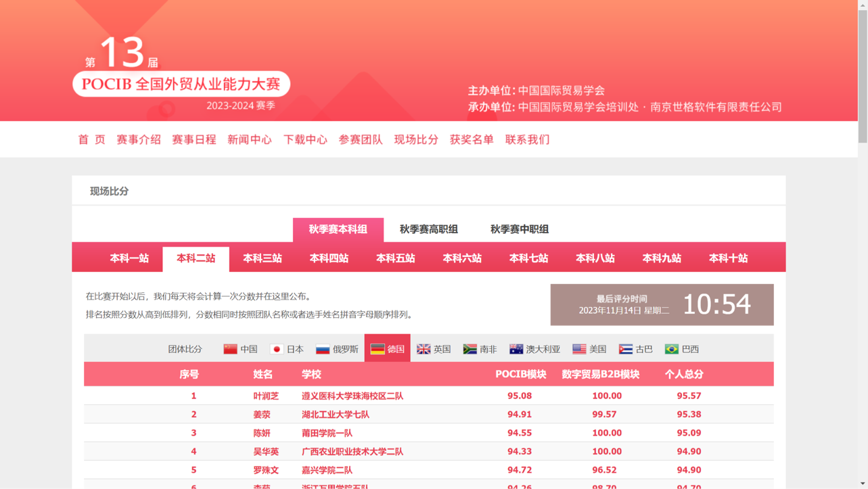Viewport: 868px width, 489px height.
Task: Select the 本科三站 tab
Action: (x=262, y=258)
